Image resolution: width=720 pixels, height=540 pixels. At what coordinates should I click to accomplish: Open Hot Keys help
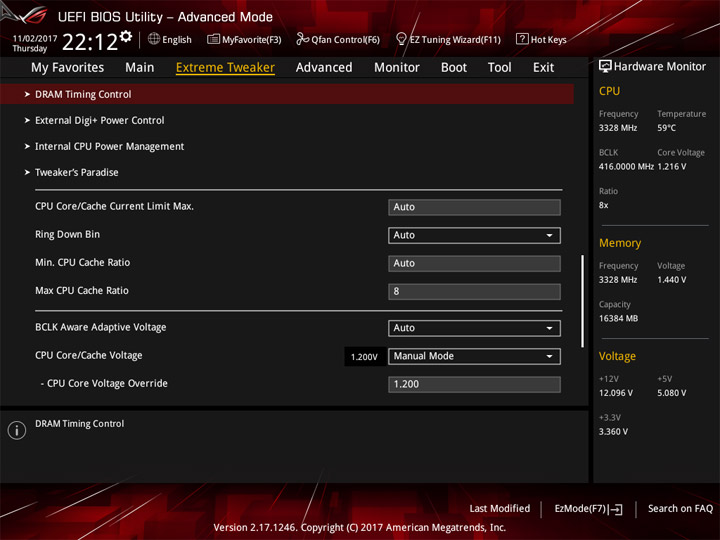[541, 39]
